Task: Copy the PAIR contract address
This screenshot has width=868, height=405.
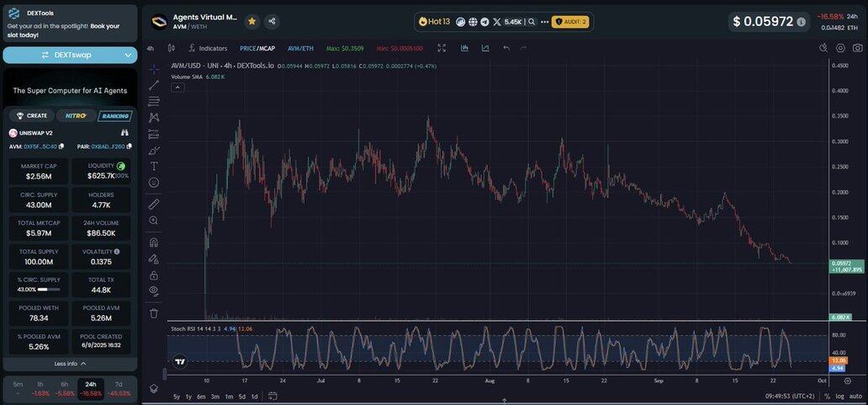Action: [129, 147]
